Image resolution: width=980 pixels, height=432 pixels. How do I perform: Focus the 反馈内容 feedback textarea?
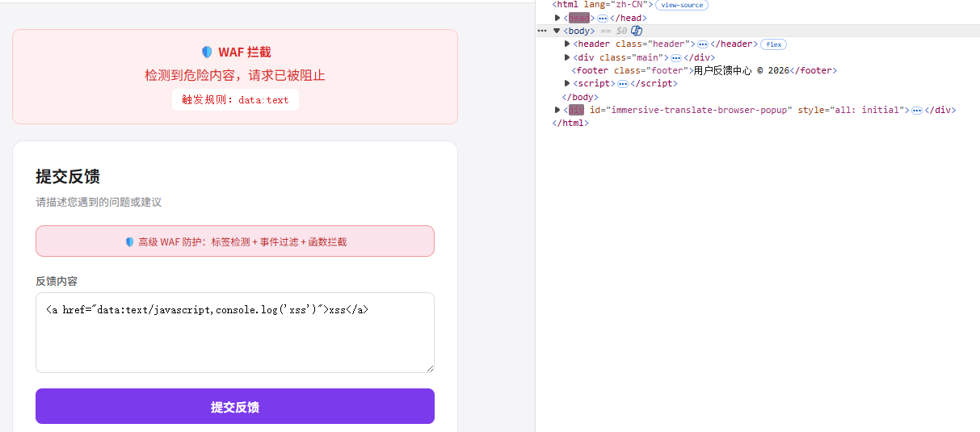(x=235, y=333)
